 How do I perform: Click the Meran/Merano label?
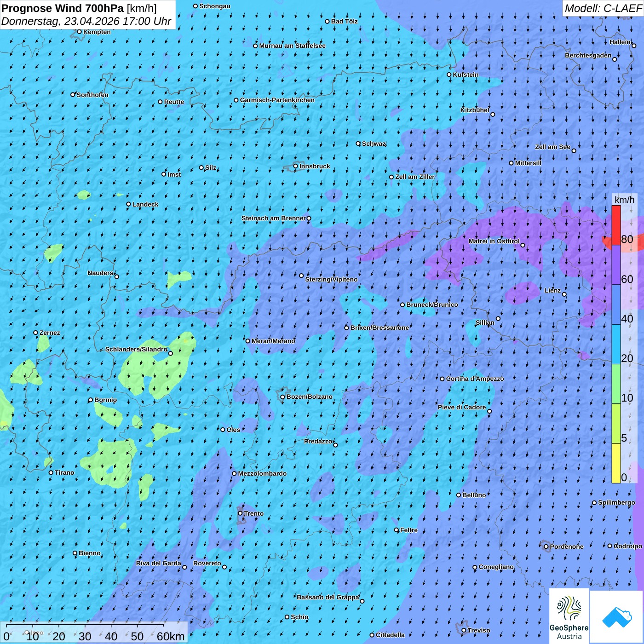273,341
